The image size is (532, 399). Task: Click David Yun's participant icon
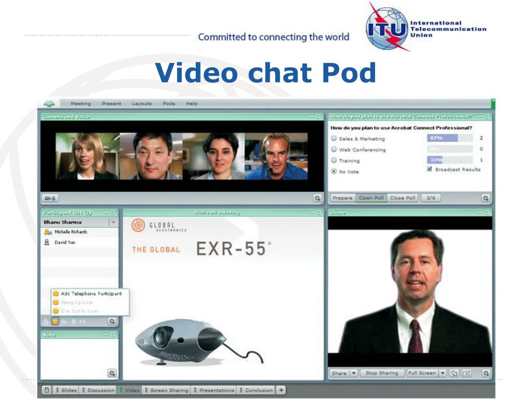(47, 242)
